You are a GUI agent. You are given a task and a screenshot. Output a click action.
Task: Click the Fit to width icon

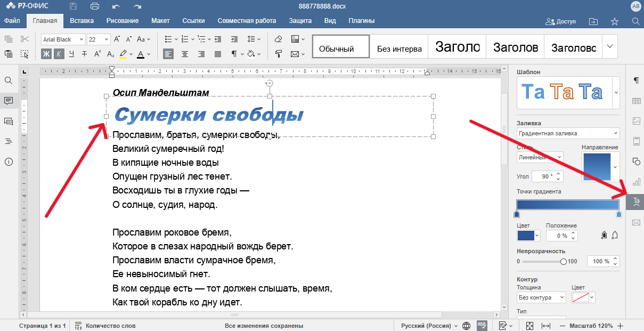(545, 326)
